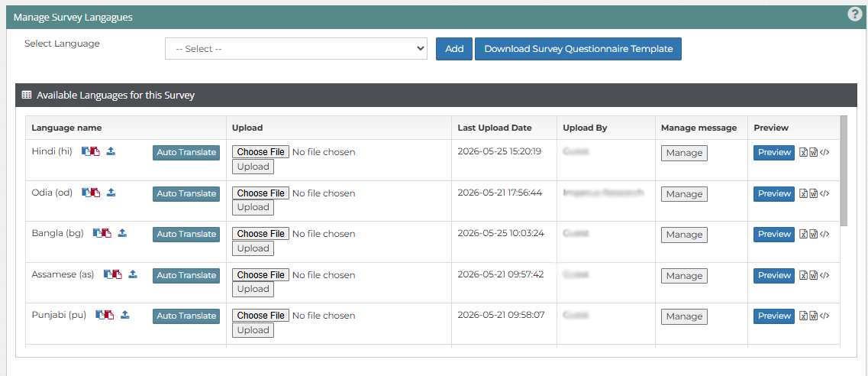Download Excel file icon in Hindi row
Image resolution: width=868 pixels, height=376 pixels.
pyautogui.click(x=804, y=152)
